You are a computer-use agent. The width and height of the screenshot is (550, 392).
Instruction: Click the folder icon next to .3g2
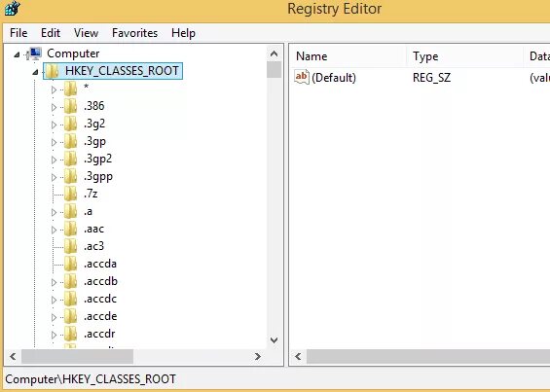tap(70, 124)
